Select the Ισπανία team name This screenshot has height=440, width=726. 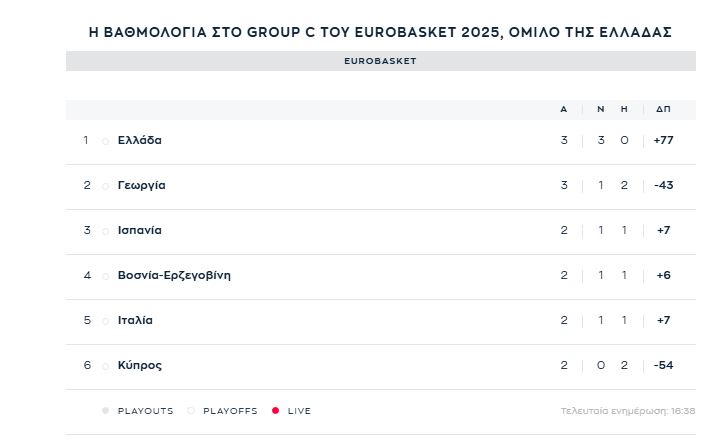139,230
